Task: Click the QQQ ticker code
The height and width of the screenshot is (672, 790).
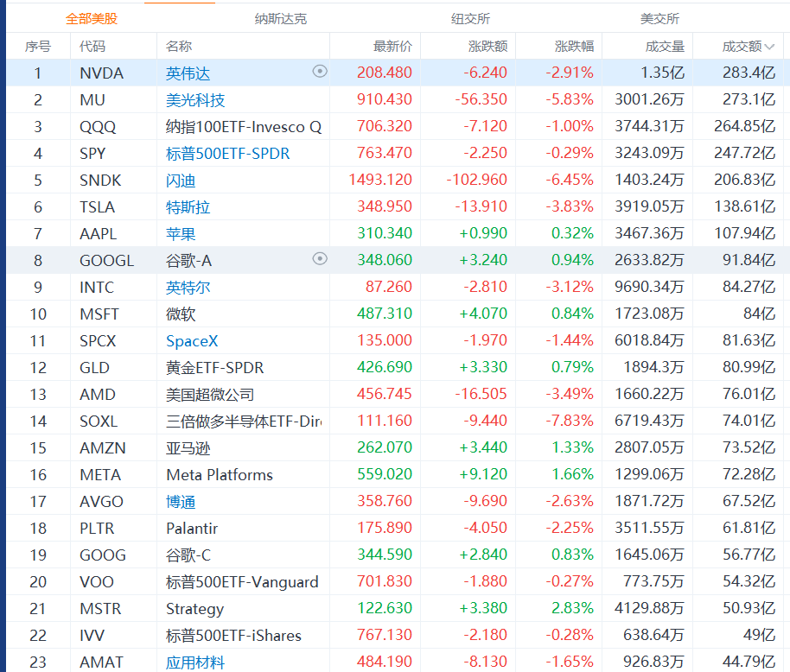Action: [98, 127]
